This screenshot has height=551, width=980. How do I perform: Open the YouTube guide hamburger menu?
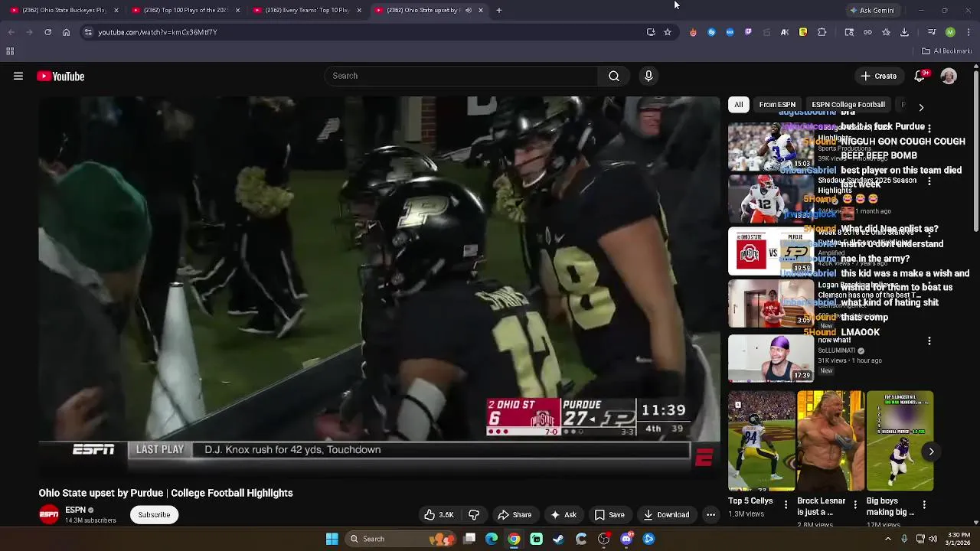[x=18, y=76]
